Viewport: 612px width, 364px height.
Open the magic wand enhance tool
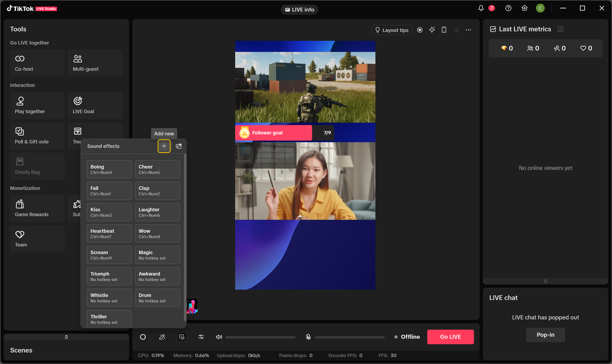click(x=162, y=337)
